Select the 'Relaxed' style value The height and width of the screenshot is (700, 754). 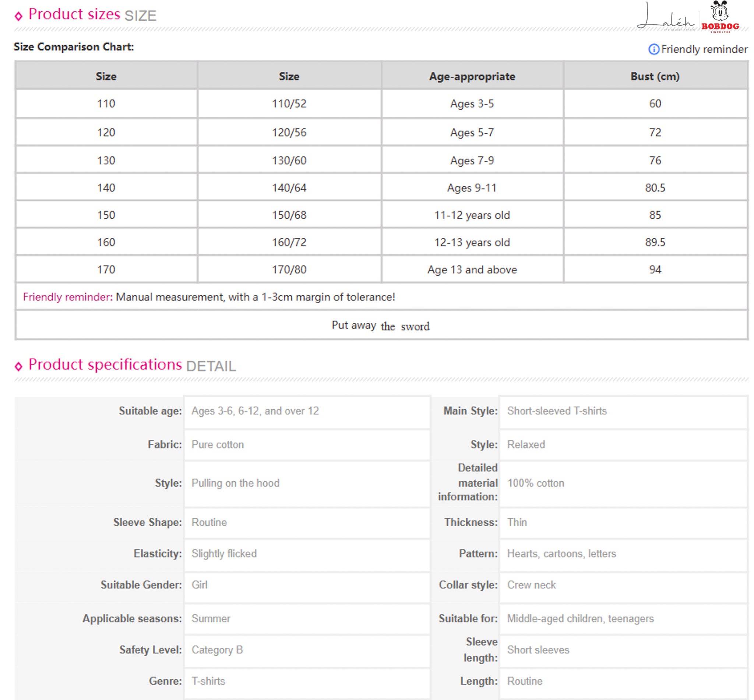(526, 444)
